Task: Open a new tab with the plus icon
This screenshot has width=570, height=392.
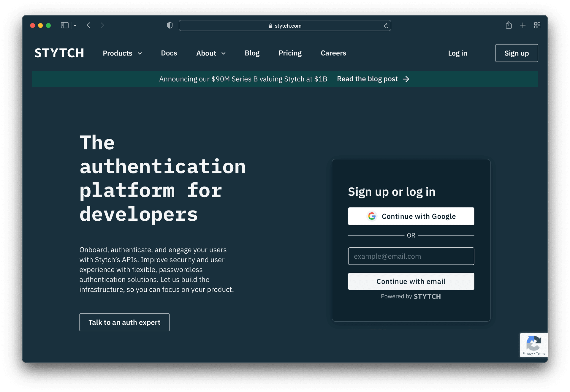Action: (x=523, y=25)
